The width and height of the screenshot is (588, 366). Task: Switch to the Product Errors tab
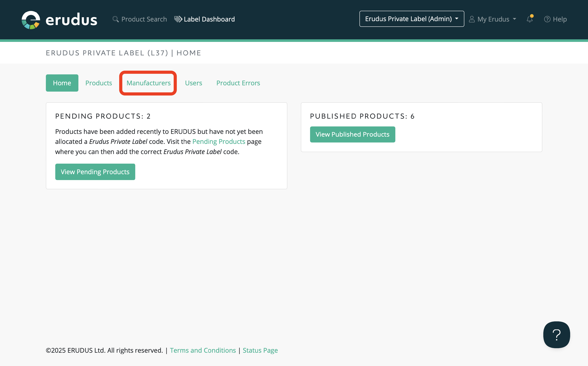click(238, 83)
